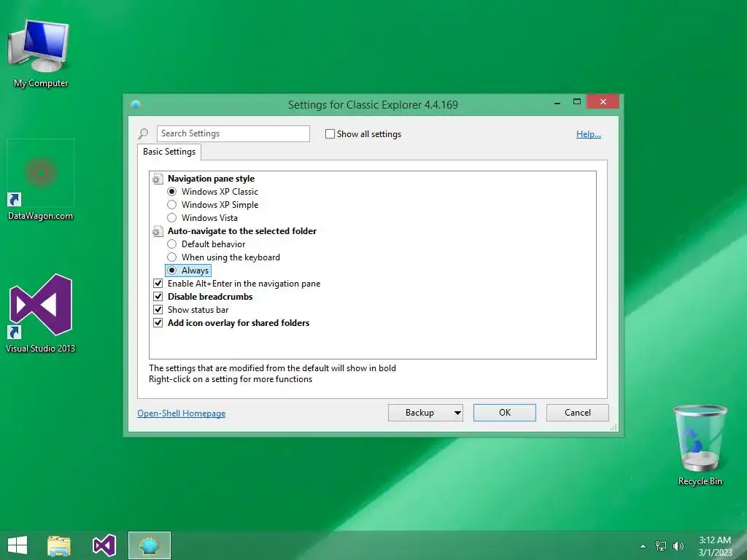Click the Backup button
The height and width of the screenshot is (560, 747).
[x=419, y=413]
